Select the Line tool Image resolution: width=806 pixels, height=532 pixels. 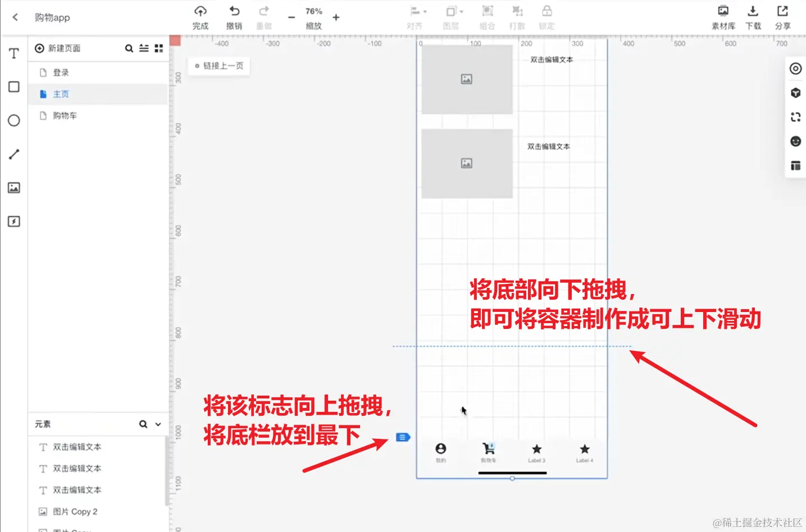pyautogui.click(x=13, y=154)
